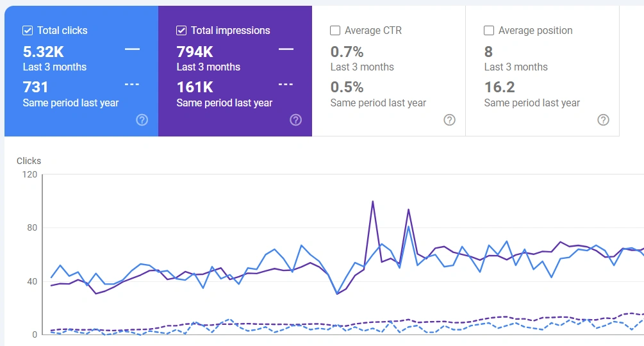This screenshot has width=644, height=346.
Task: Click the 0.7% average CTR value
Action: (347, 52)
